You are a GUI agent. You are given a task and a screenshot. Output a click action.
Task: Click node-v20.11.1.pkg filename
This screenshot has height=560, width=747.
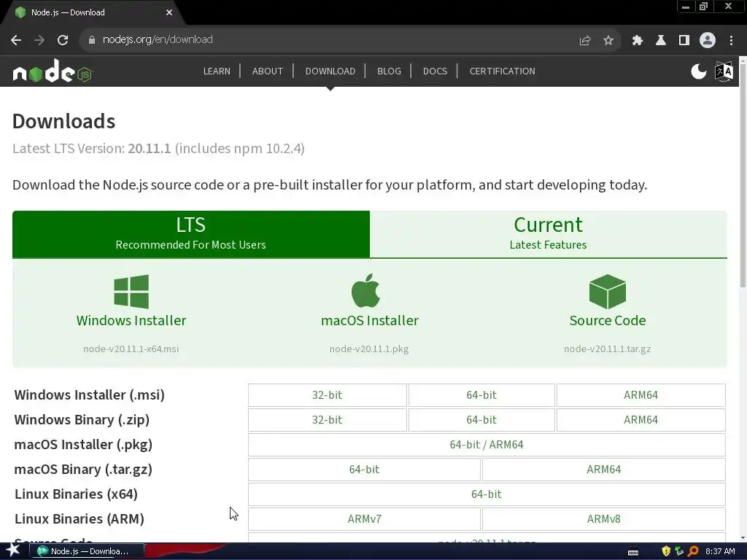tap(369, 349)
